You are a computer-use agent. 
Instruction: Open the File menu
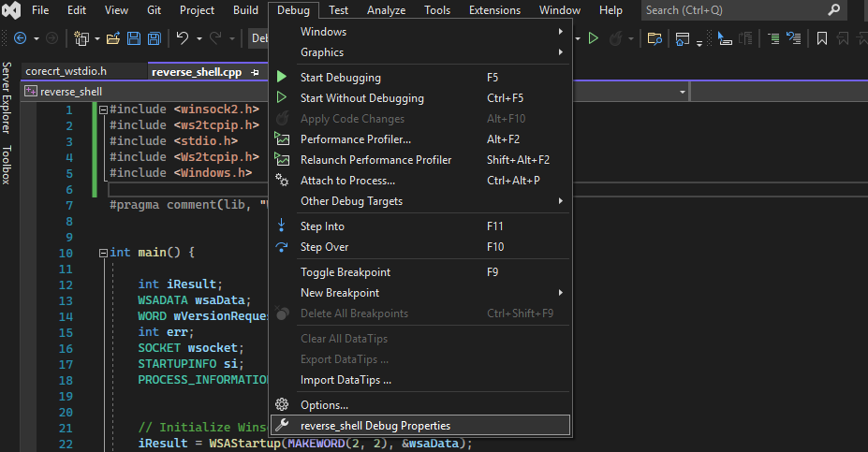pos(40,10)
